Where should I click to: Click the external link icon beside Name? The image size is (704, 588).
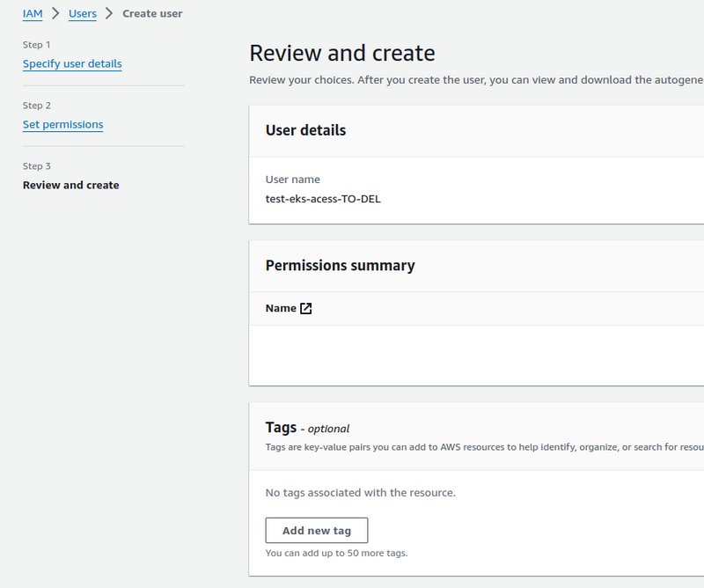pyautogui.click(x=306, y=308)
